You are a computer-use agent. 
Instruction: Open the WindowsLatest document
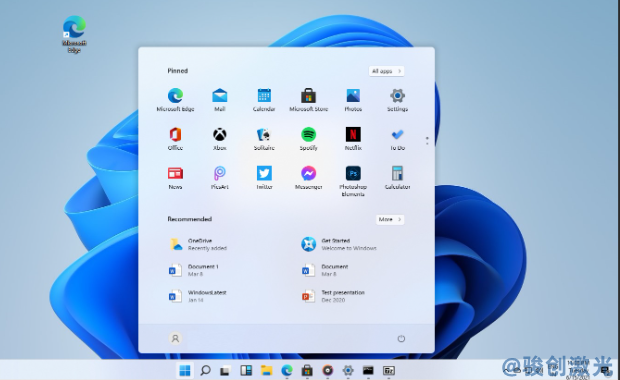click(197, 296)
